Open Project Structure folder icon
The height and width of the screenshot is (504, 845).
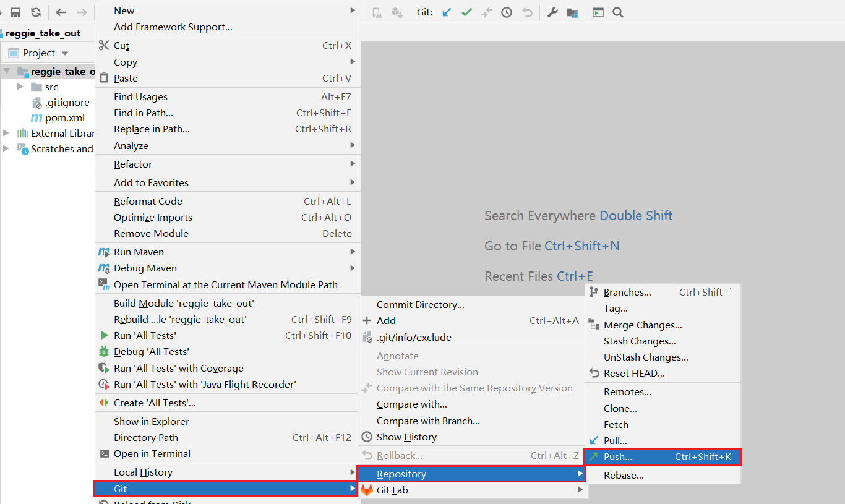pos(572,12)
